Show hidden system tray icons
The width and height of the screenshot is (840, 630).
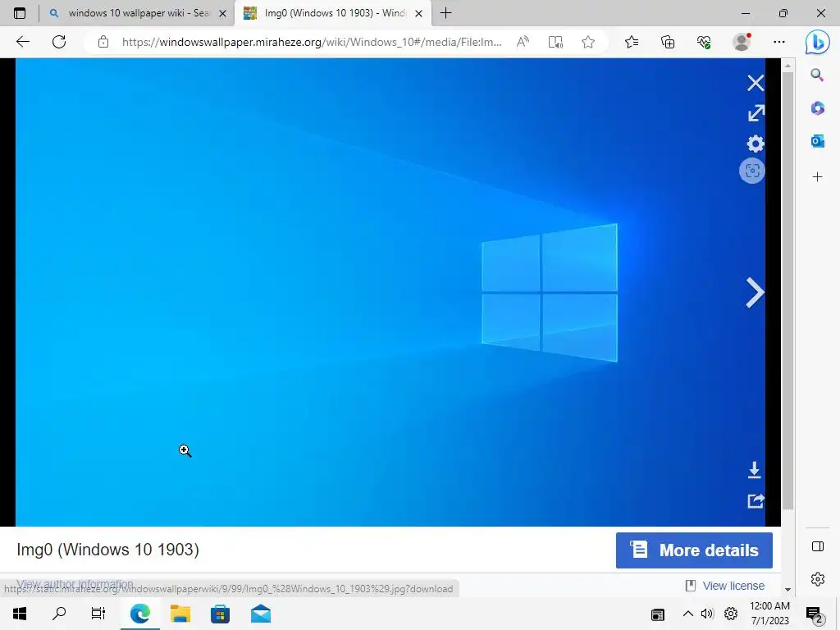pyautogui.click(x=688, y=614)
